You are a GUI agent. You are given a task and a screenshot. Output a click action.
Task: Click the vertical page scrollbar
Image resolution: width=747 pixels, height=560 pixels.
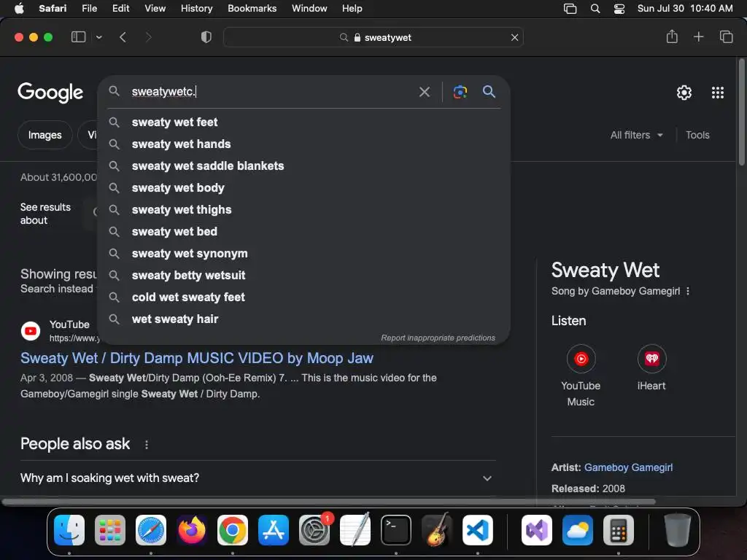point(742,112)
